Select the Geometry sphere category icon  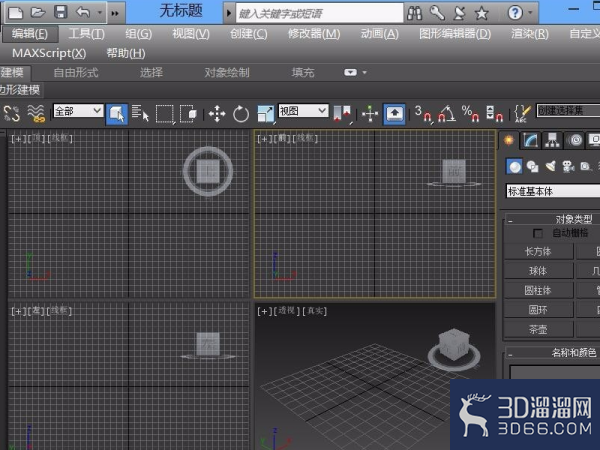point(515,166)
